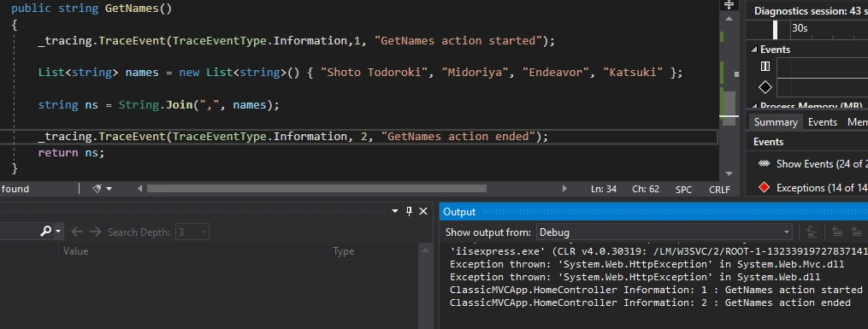Click the Type column header
Image resolution: width=868 pixels, height=329 pixels.
pyautogui.click(x=343, y=251)
